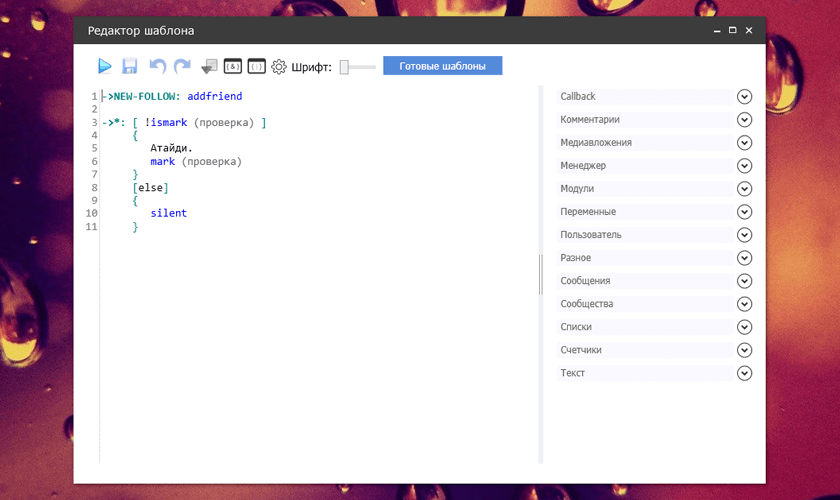The width and height of the screenshot is (840, 500).
Task: Click the text Атайди. on line 5
Action: pyautogui.click(x=171, y=148)
